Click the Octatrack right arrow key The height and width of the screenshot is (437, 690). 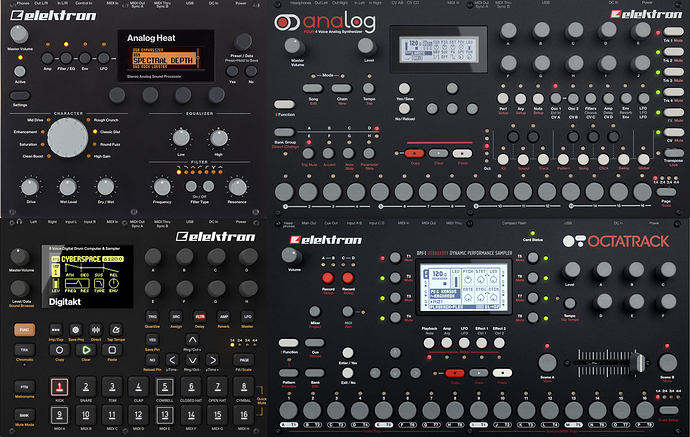(415, 373)
